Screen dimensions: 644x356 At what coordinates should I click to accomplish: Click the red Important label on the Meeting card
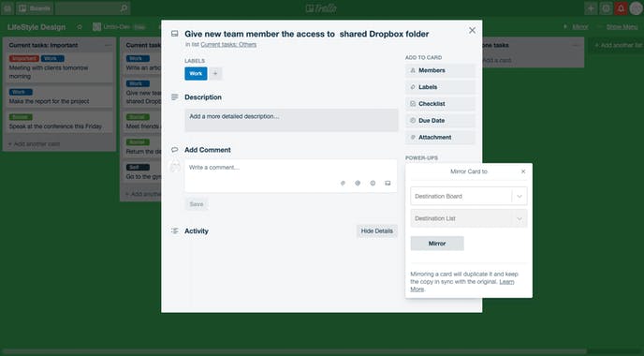(x=23, y=58)
